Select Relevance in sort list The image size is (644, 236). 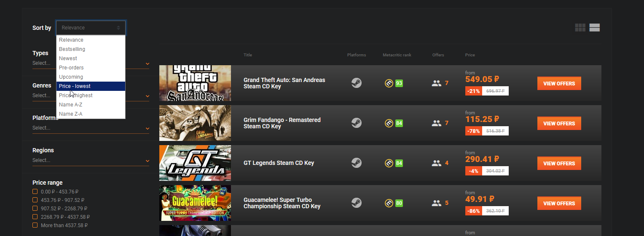pyautogui.click(x=91, y=40)
